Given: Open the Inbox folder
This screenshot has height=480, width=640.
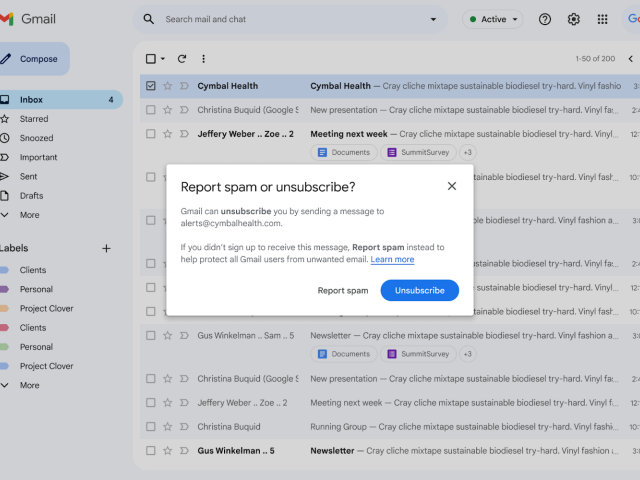Looking at the screenshot, I should click(x=61, y=100).
